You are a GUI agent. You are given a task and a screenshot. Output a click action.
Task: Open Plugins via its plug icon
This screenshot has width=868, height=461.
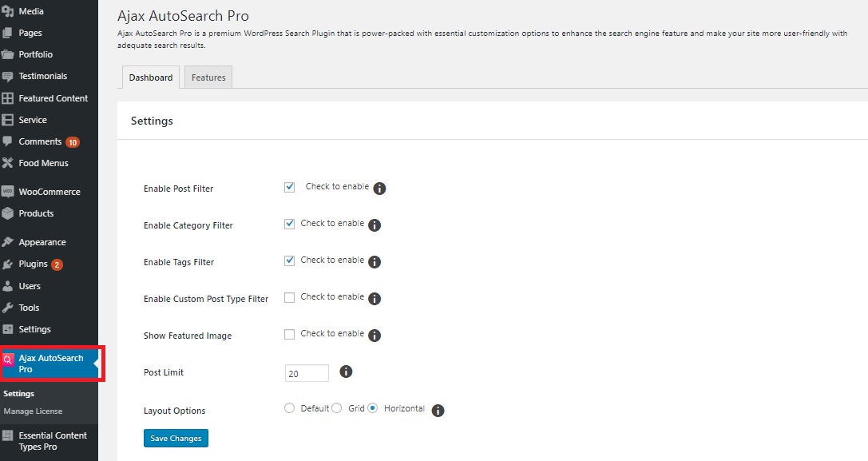(x=8, y=264)
